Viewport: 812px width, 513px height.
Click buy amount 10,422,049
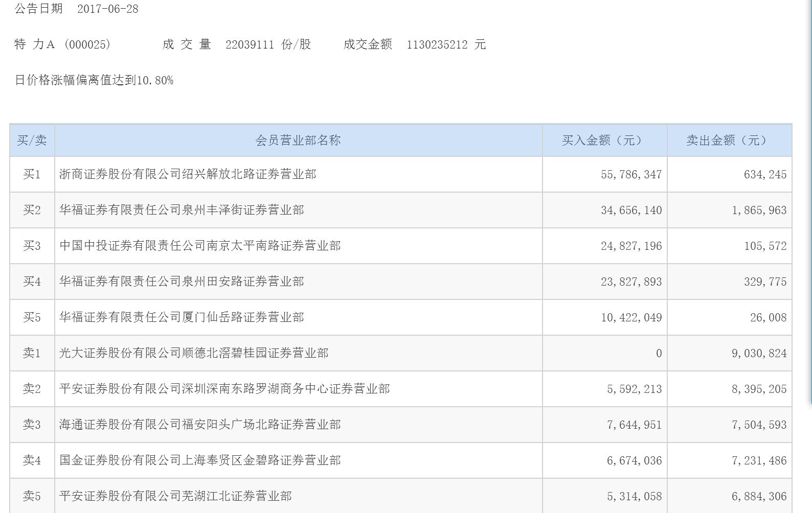click(x=631, y=318)
